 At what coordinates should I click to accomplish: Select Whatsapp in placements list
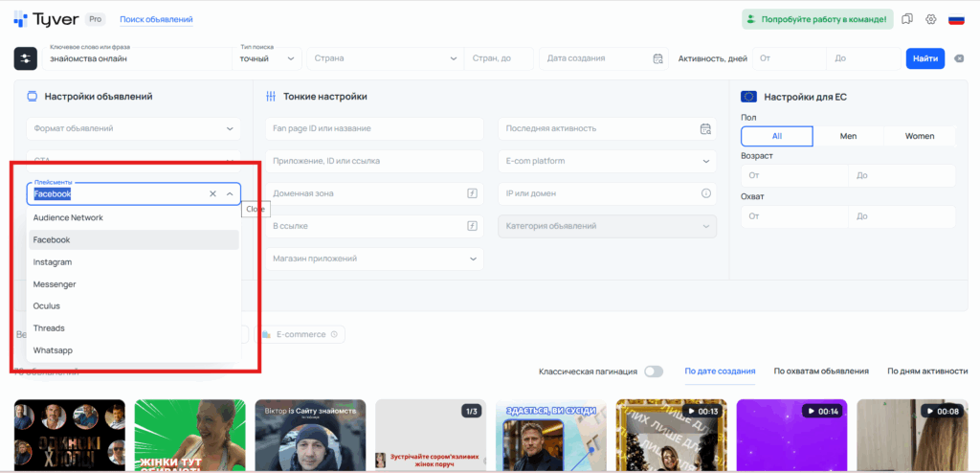53,350
